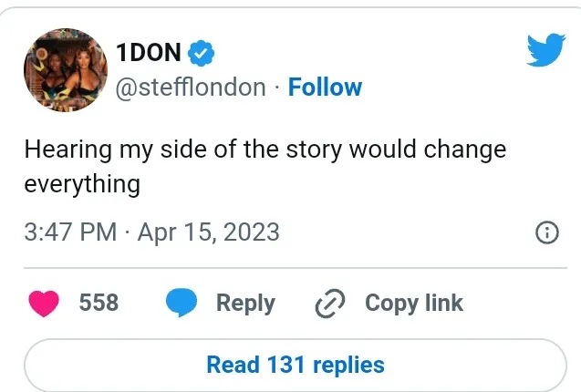Screen dimensions: 581x392
Task: Click the word "everything" in the tweet
Action: [x=82, y=183]
